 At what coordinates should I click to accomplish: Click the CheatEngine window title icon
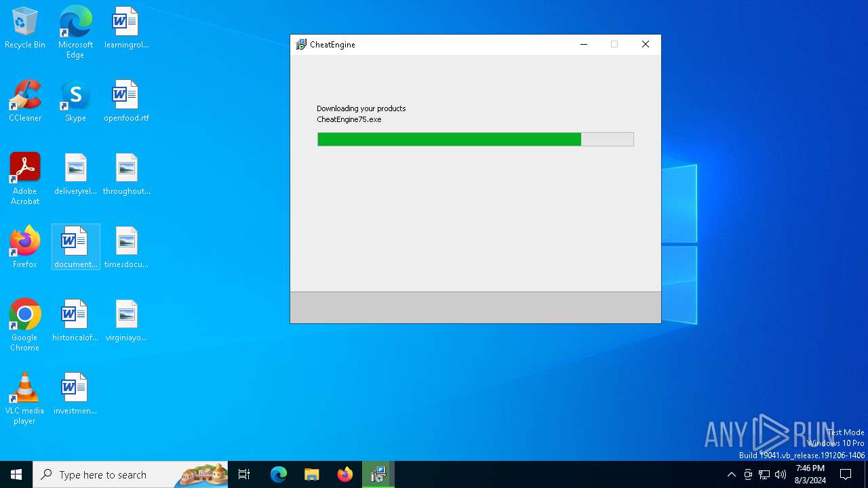point(301,45)
